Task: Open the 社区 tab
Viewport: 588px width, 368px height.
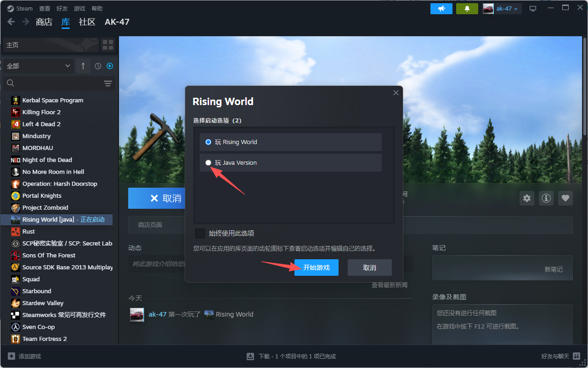Action: click(87, 22)
